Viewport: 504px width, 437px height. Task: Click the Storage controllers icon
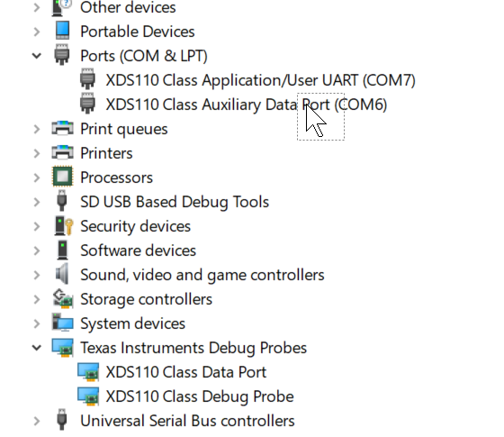[x=63, y=298]
